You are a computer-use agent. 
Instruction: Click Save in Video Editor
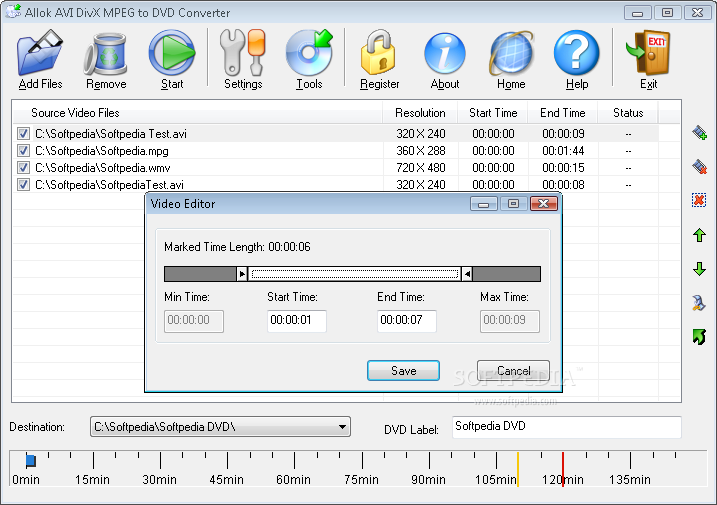click(403, 371)
